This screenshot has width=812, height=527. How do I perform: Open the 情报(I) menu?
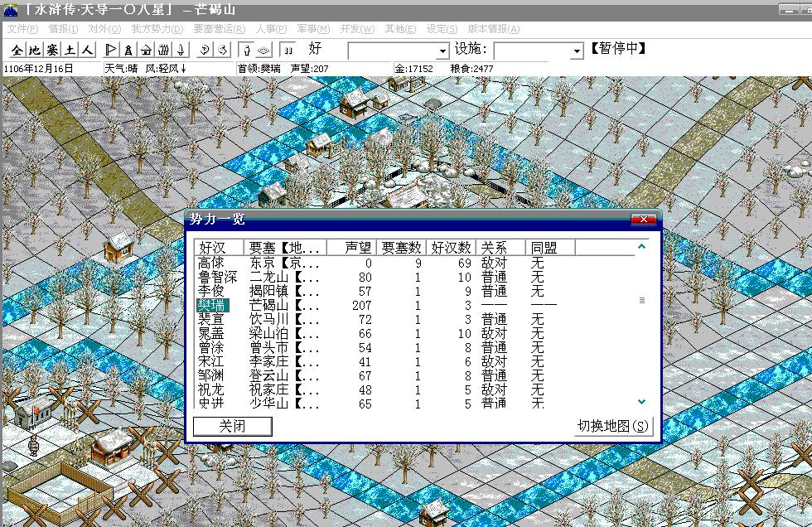[63, 29]
